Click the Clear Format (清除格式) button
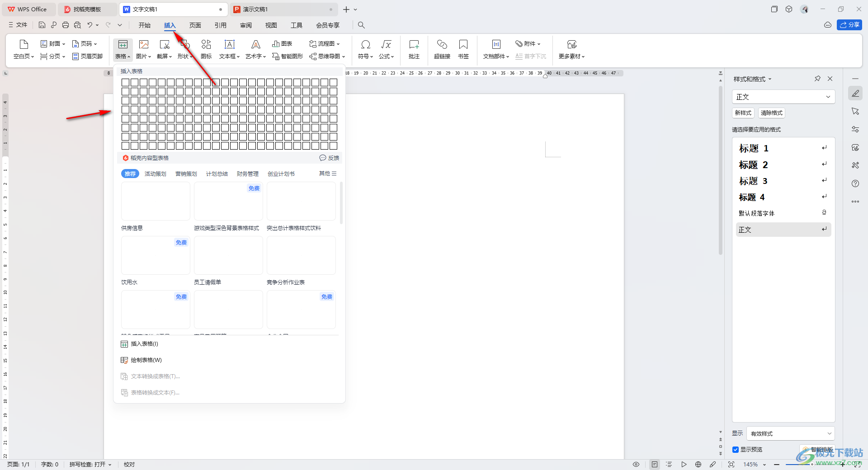 pyautogui.click(x=772, y=113)
